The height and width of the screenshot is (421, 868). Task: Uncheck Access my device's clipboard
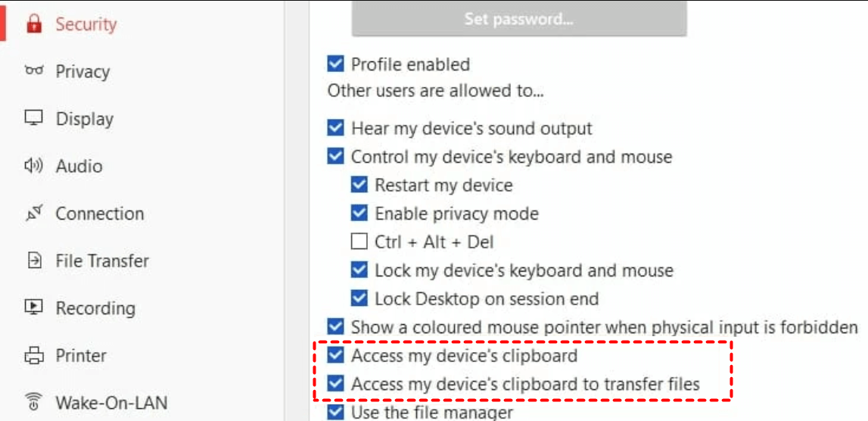click(x=335, y=355)
